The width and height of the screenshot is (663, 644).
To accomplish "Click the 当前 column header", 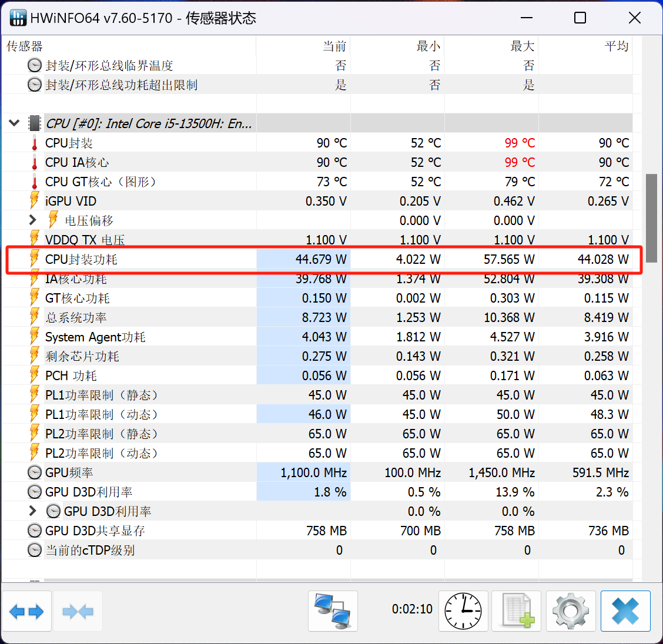I will click(334, 46).
